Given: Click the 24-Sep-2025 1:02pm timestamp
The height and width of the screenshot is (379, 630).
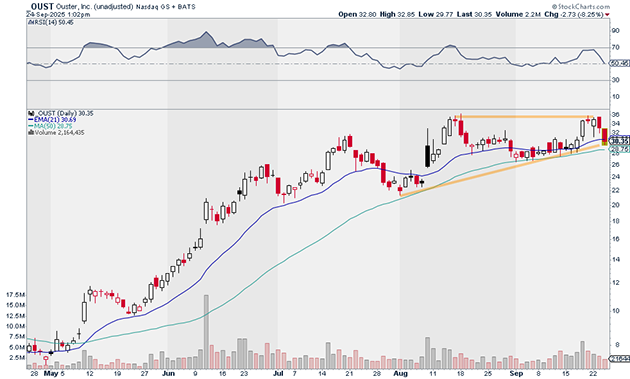Looking at the screenshot, I should [x=58, y=14].
